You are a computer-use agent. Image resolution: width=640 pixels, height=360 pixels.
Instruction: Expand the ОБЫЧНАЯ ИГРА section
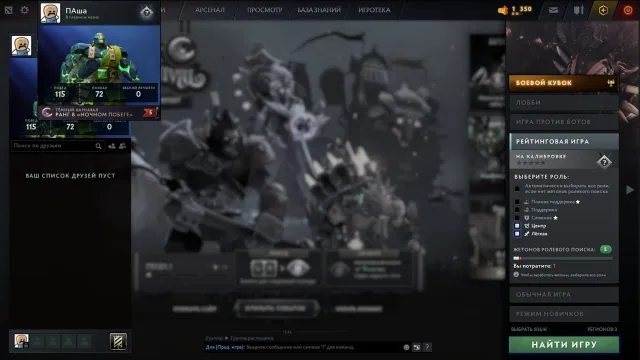click(x=564, y=294)
